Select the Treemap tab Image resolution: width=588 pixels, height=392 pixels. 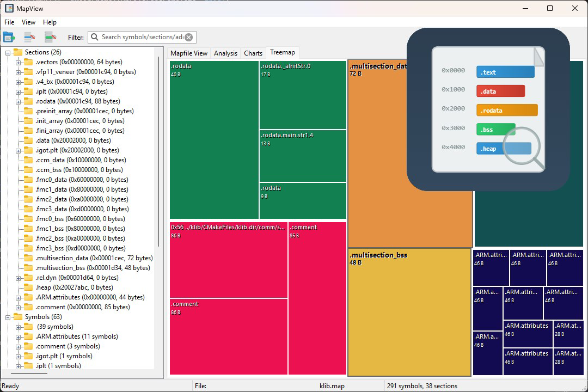tap(283, 52)
